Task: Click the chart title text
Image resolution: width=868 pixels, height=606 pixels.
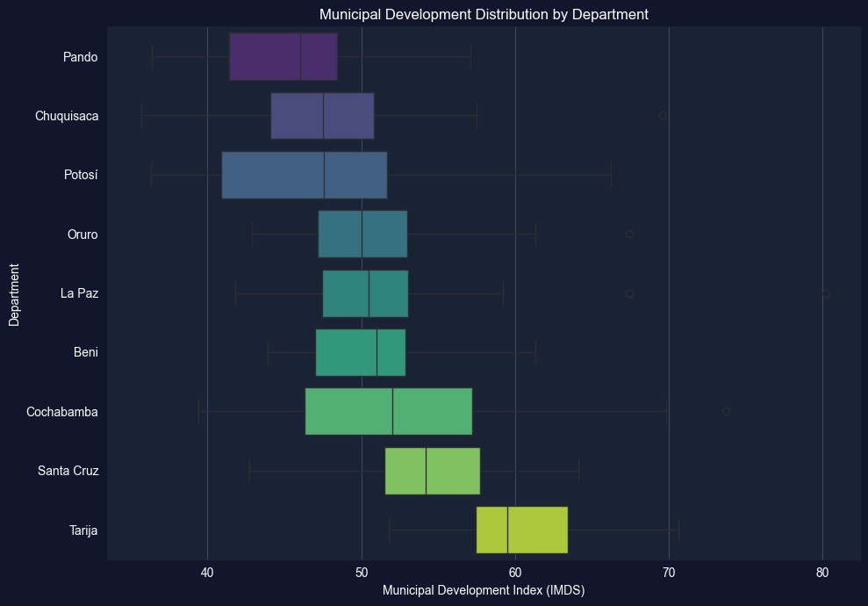Action: 484,14
